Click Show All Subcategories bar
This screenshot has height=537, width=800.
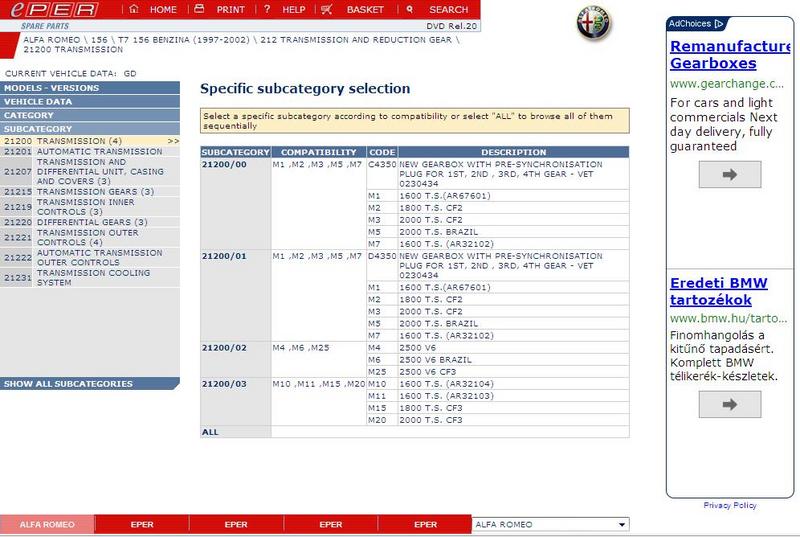pos(90,384)
